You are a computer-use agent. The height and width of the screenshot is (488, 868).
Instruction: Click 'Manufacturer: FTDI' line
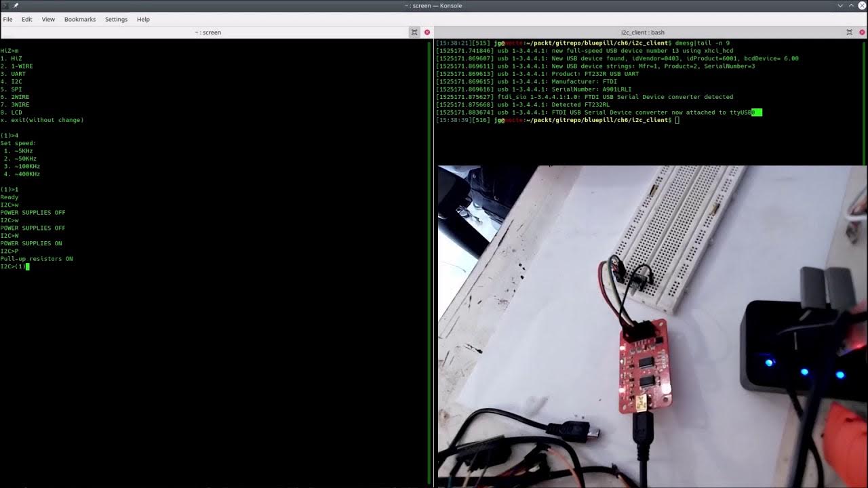(526, 81)
